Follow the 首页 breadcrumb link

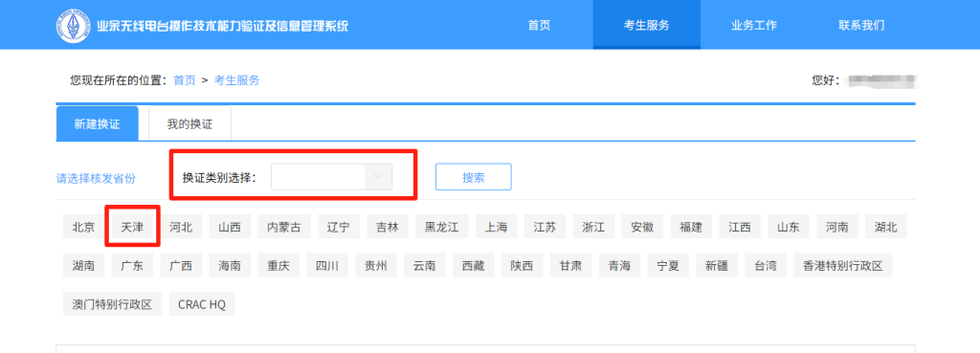pyautogui.click(x=185, y=80)
